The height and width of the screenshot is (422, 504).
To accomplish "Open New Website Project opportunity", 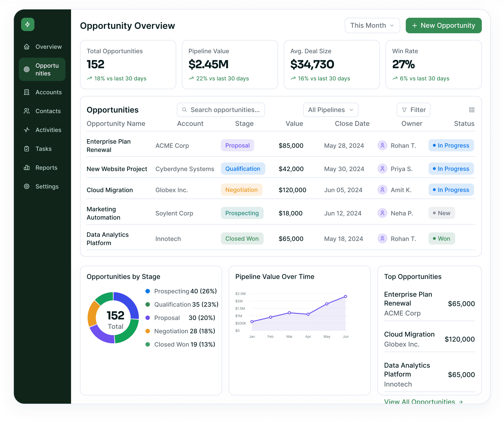I will click(x=117, y=169).
